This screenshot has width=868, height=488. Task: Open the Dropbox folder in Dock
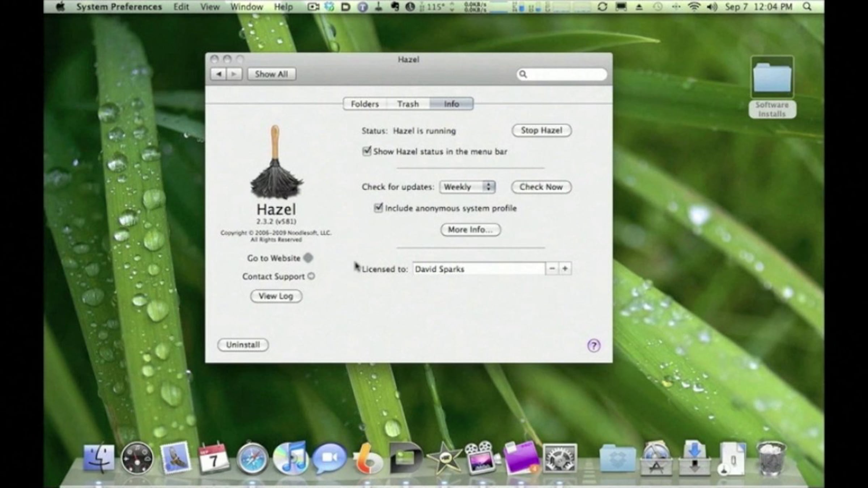tap(617, 458)
